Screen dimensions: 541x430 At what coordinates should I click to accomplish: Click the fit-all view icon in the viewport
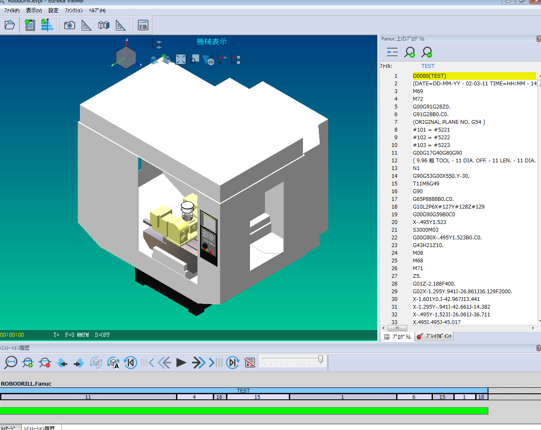pyautogui.click(x=181, y=59)
